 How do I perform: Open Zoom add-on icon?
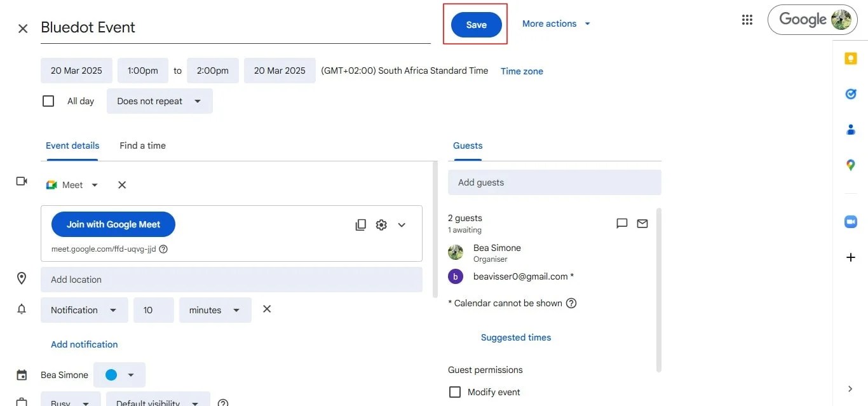pos(851,222)
